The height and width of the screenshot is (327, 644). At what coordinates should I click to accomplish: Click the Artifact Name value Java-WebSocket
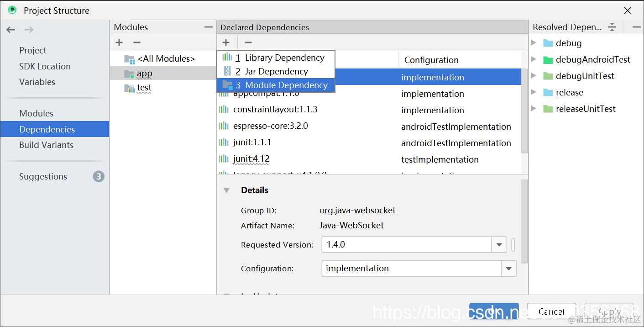pyautogui.click(x=351, y=225)
